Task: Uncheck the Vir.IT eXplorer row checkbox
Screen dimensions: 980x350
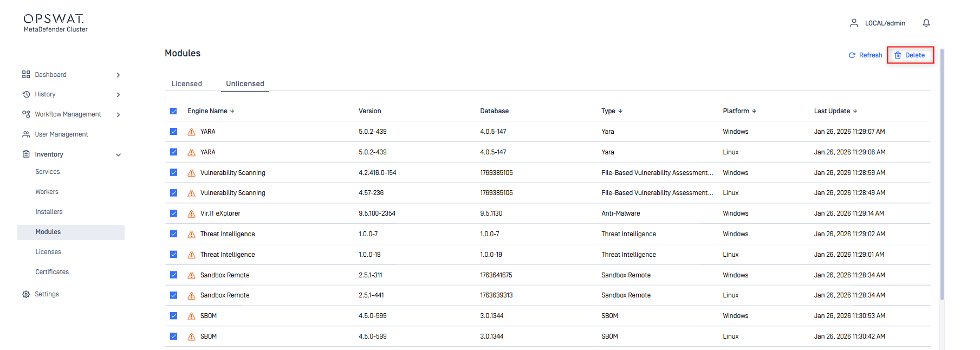Action: click(173, 213)
